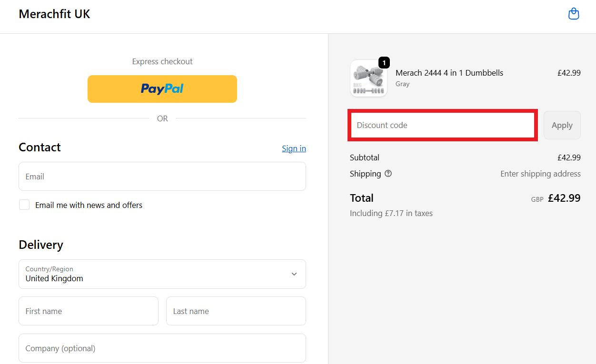
Task: Click the quantity badge on product image
Action: (x=384, y=63)
